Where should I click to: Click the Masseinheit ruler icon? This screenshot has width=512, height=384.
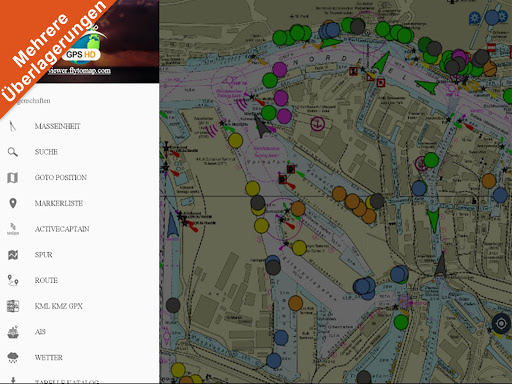click(13, 126)
